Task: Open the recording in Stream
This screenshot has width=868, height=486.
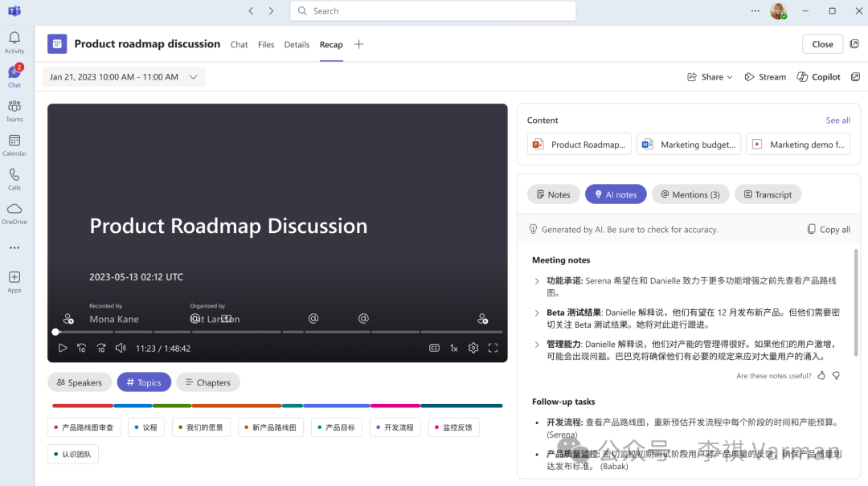Action: coord(765,77)
